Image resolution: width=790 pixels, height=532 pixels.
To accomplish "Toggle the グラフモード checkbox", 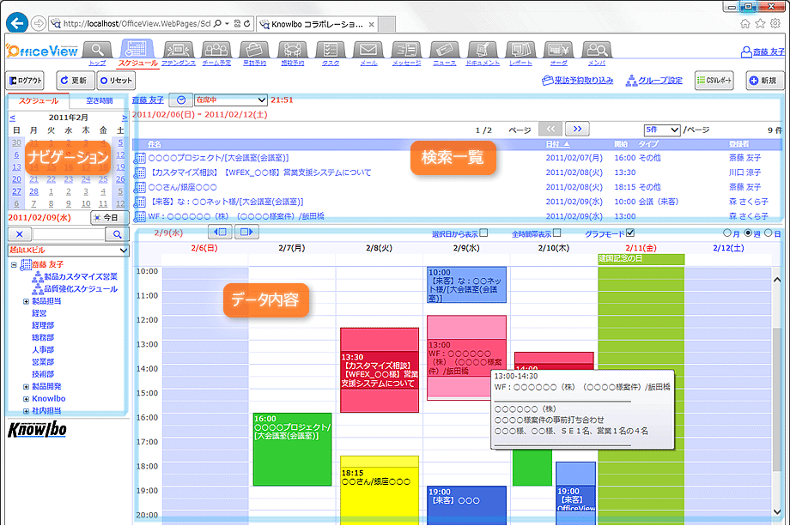I will click(x=630, y=233).
